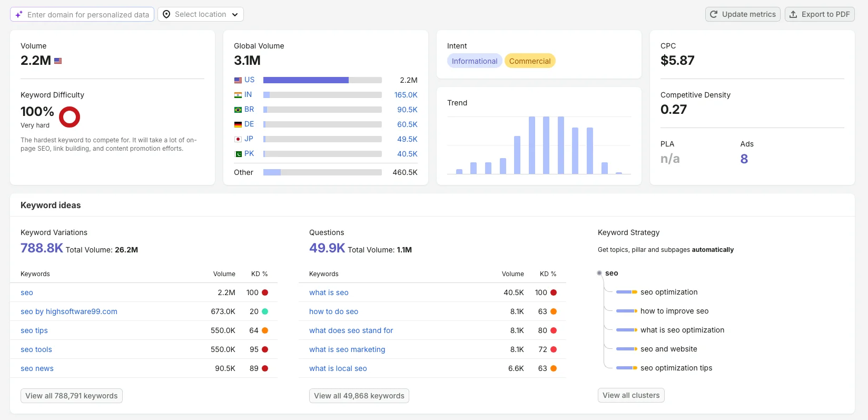Image resolution: width=868 pixels, height=420 pixels.
Task: Click the US volume progress bar
Action: click(322, 80)
